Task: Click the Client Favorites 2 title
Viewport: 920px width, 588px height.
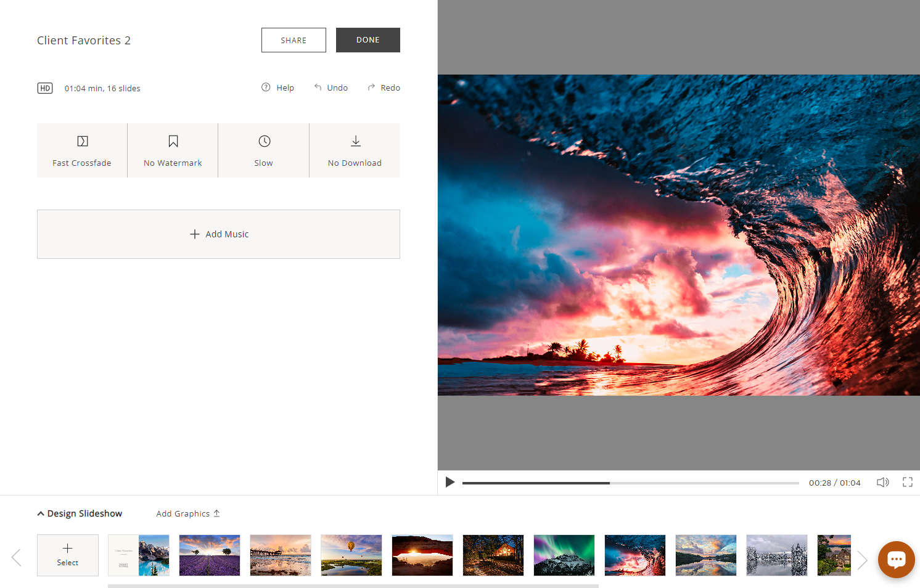Action: pos(84,40)
